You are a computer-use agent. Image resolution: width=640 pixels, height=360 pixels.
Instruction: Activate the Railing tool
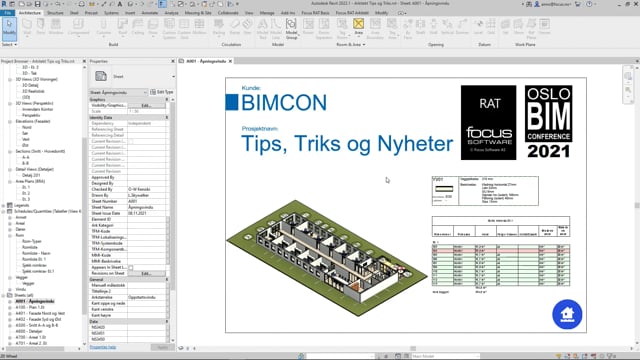[x=219, y=27]
